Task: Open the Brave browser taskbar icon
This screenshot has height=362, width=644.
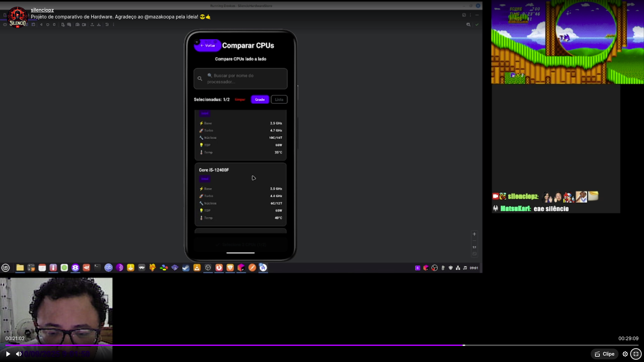Action: coord(230,267)
